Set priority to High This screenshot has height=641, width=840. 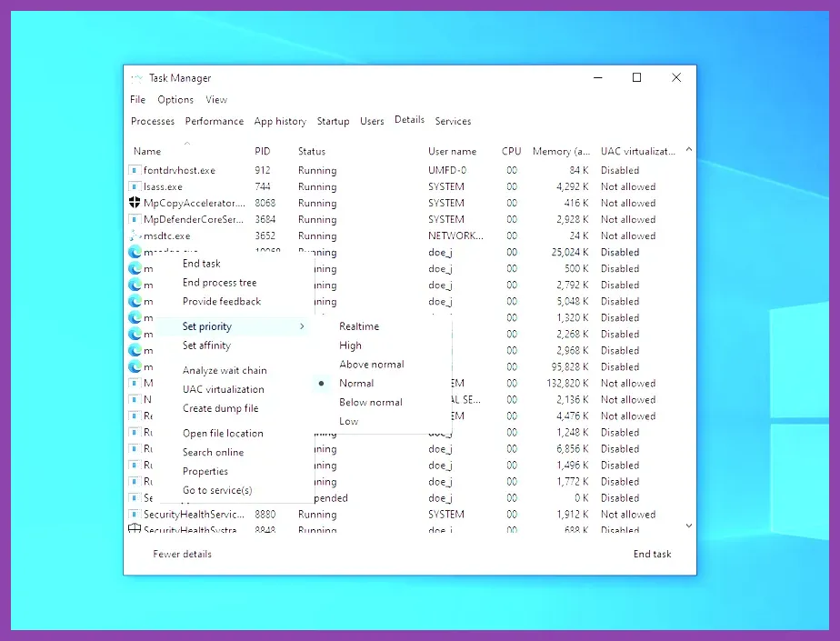coord(350,346)
